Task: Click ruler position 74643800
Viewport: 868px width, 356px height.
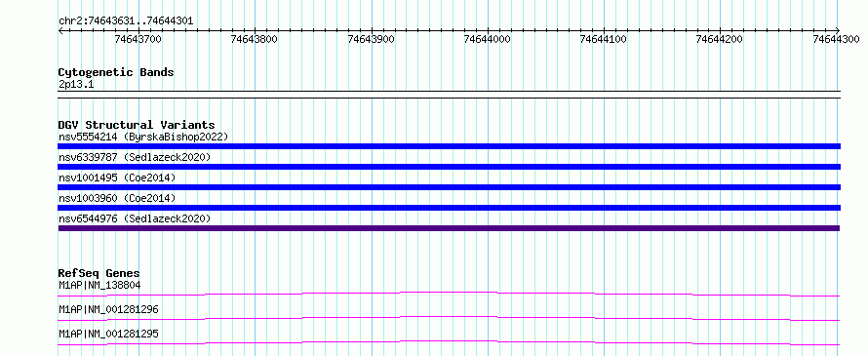Action: pos(255,39)
